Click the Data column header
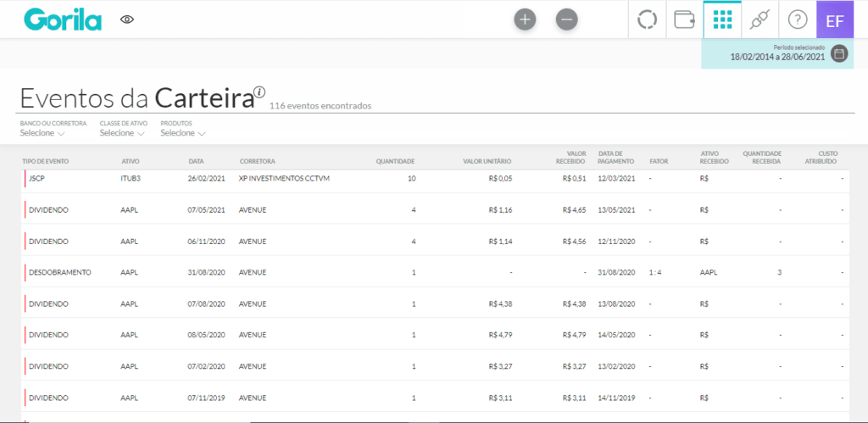Viewport: 868px width, 423px height. (196, 162)
